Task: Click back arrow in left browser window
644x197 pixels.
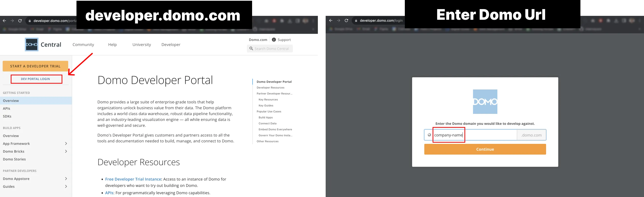Action: click(x=4, y=21)
